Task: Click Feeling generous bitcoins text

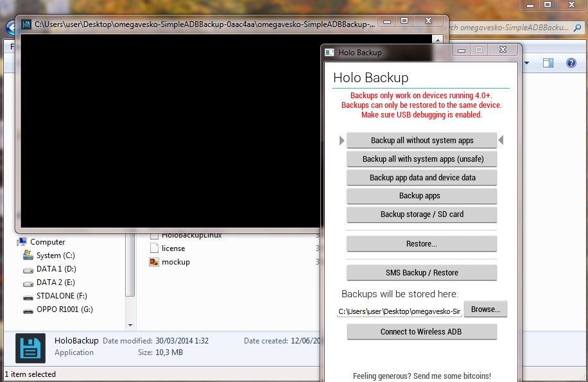Action: click(422, 376)
